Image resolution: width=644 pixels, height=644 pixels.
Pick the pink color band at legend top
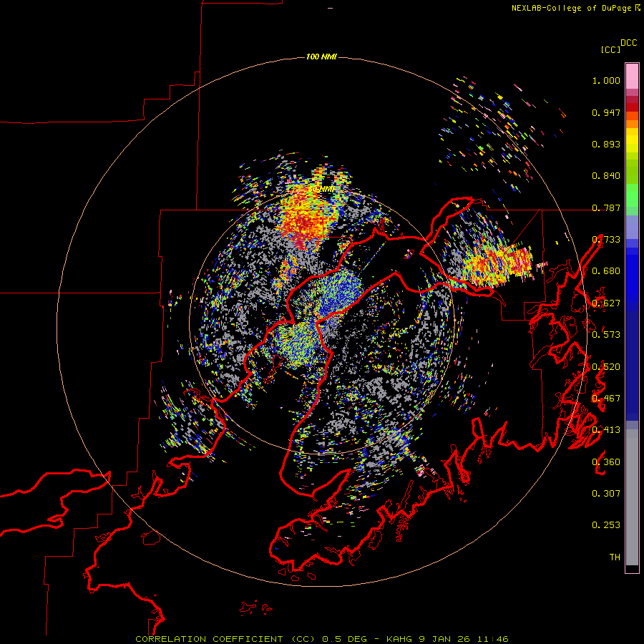pos(632,76)
